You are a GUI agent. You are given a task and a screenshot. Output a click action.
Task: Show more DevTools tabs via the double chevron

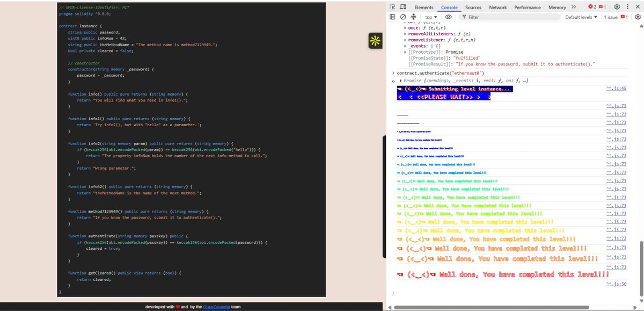tap(574, 7)
